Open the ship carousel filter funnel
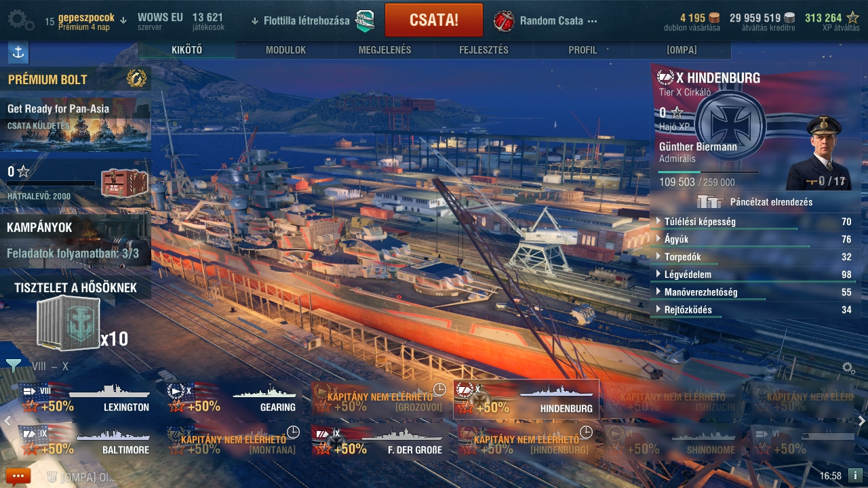Image resolution: width=868 pixels, height=488 pixels. coord(13,366)
